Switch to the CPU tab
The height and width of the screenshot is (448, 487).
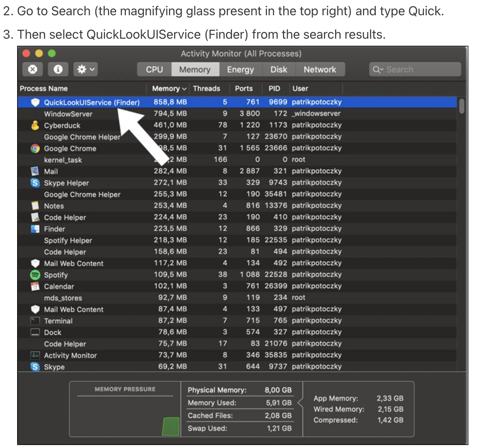click(154, 70)
